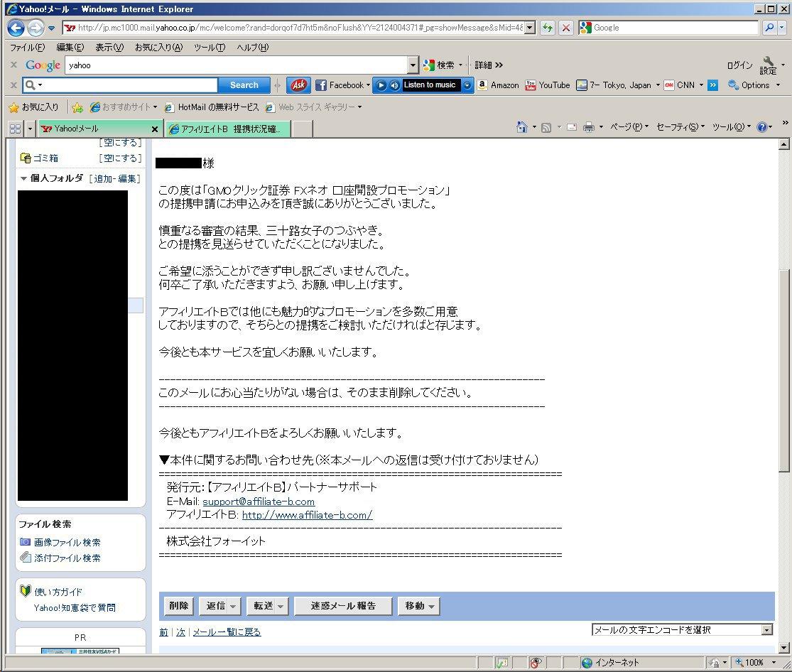Click the Google toolbar search input field
792x672 pixels.
[237, 65]
